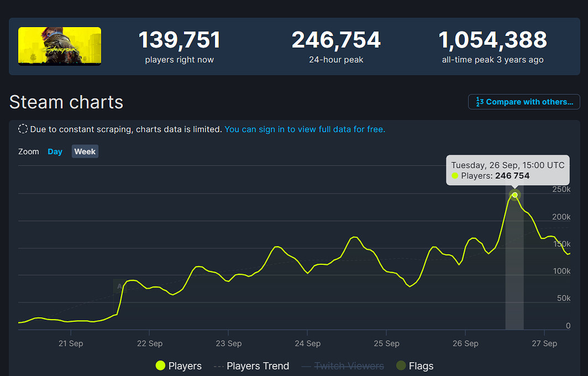The image size is (588, 376).
Task: Click the sign in link for full data
Action: click(305, 129)
